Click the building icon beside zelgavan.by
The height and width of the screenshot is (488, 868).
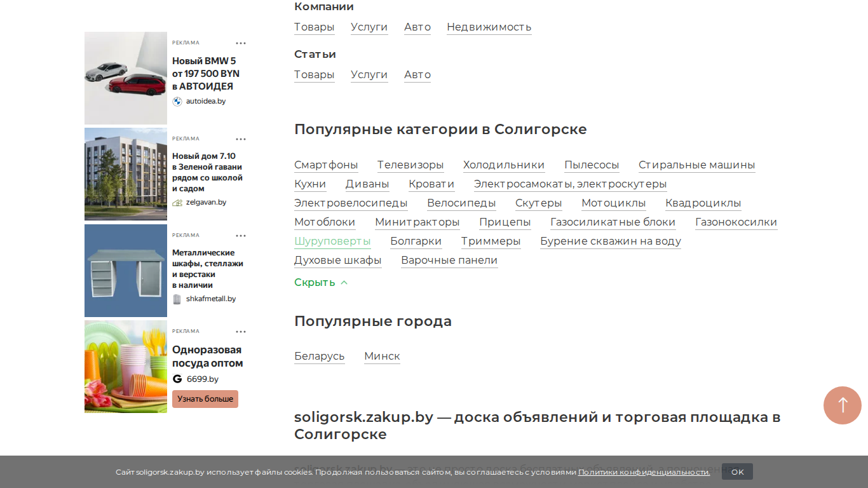point(177,202)
